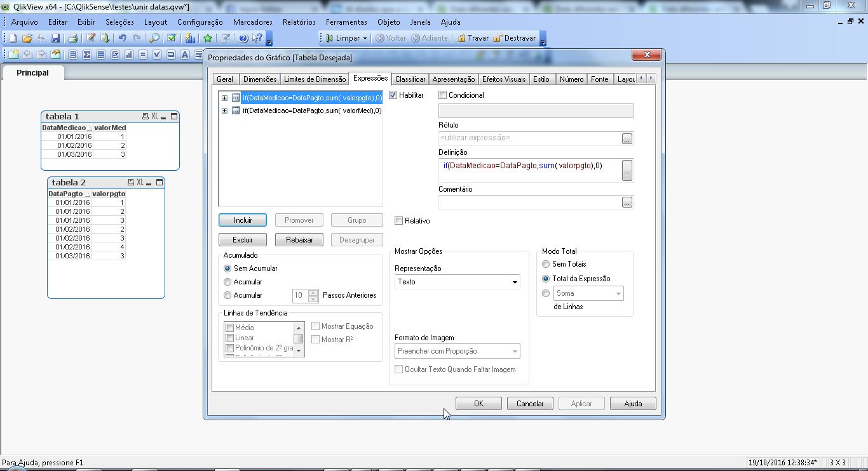The height and width of the screenshot is (471, 868).
Task: Switch to the Apresentação tab
Action: 454,79
